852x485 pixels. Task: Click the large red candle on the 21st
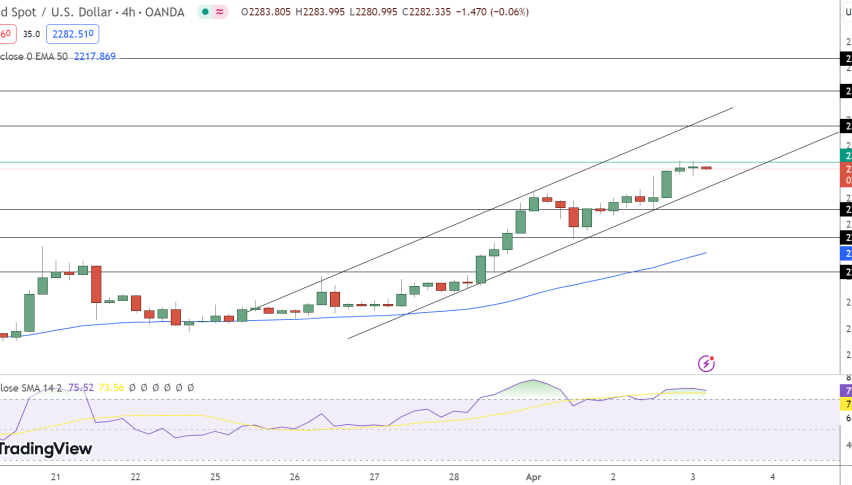click(x=96, y=284)
